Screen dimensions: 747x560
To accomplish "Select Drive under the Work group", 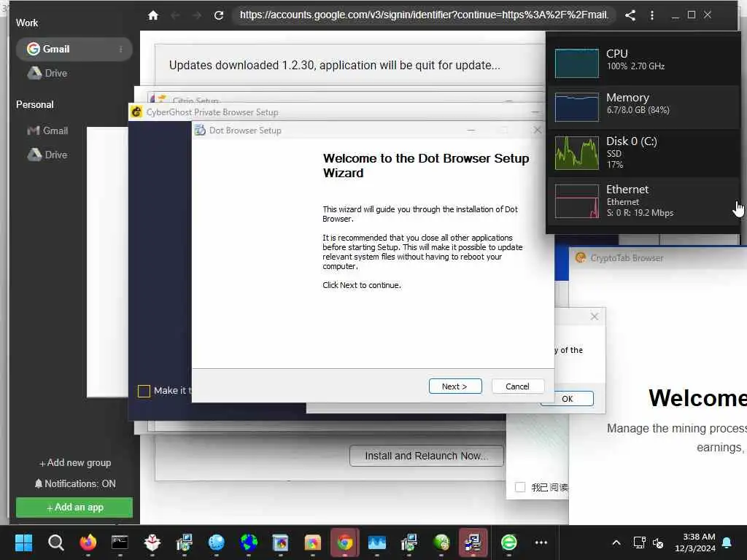I will tap(47, 74).
